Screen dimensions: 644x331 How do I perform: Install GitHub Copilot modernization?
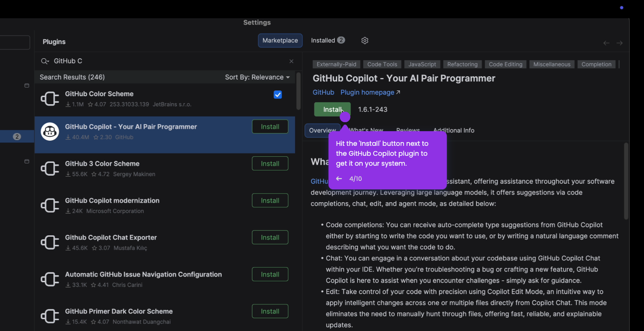click(x=270, y=201)
